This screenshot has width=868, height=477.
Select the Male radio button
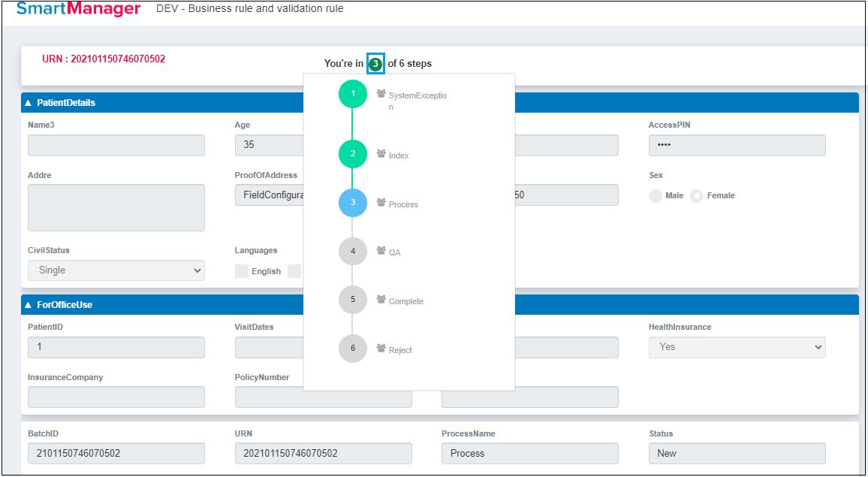656,196
